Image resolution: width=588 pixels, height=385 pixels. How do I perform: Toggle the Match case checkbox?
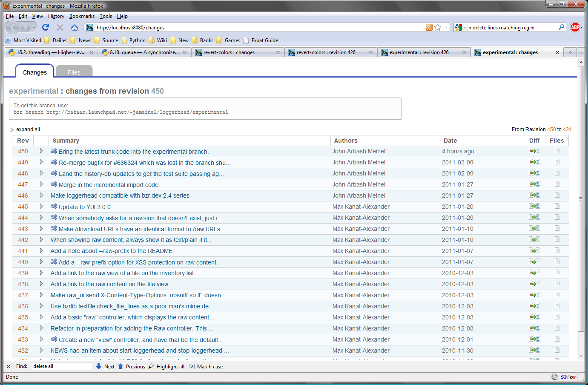coord(192,367)
